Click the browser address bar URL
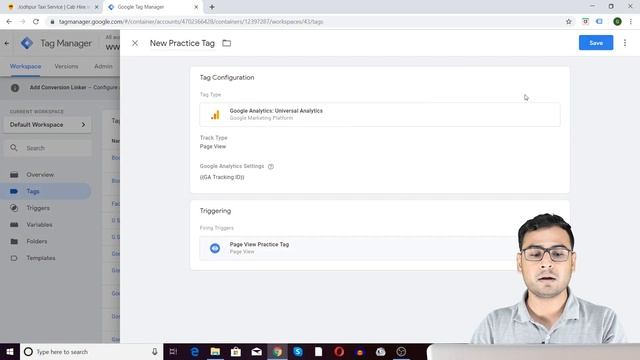The height and width of the screenshot is (360, 640). pos(191,22)
